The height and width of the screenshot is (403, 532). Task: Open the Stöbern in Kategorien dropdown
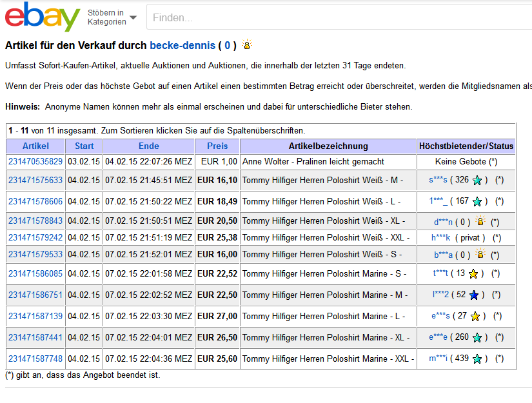112,17
